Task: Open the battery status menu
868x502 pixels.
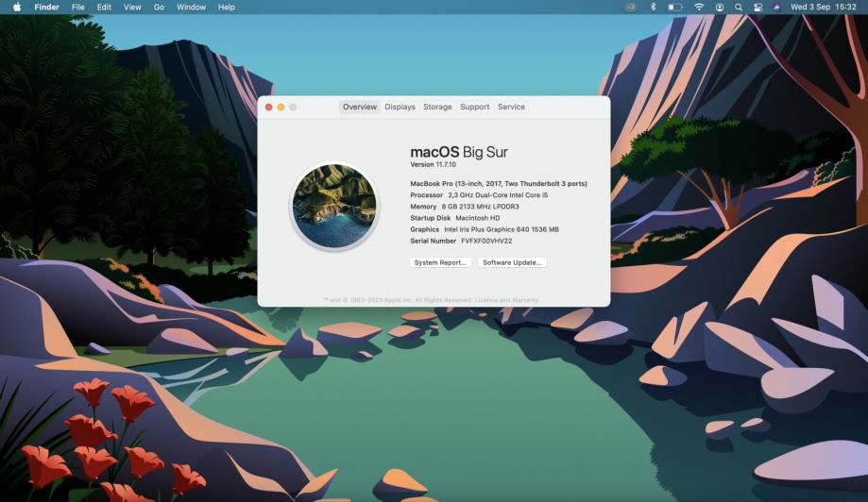Action: pos(674,8)
